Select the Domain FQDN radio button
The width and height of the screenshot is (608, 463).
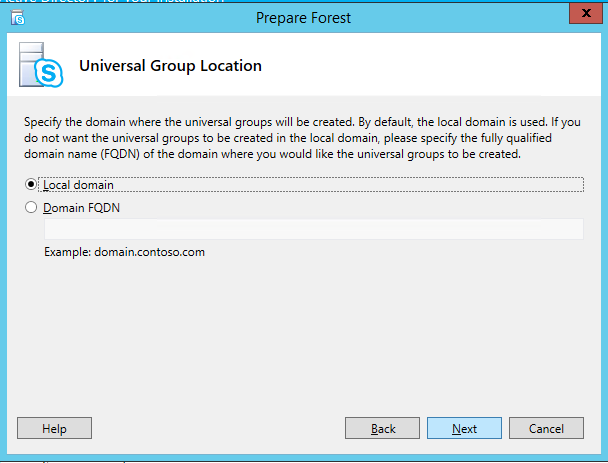point(31,208)
